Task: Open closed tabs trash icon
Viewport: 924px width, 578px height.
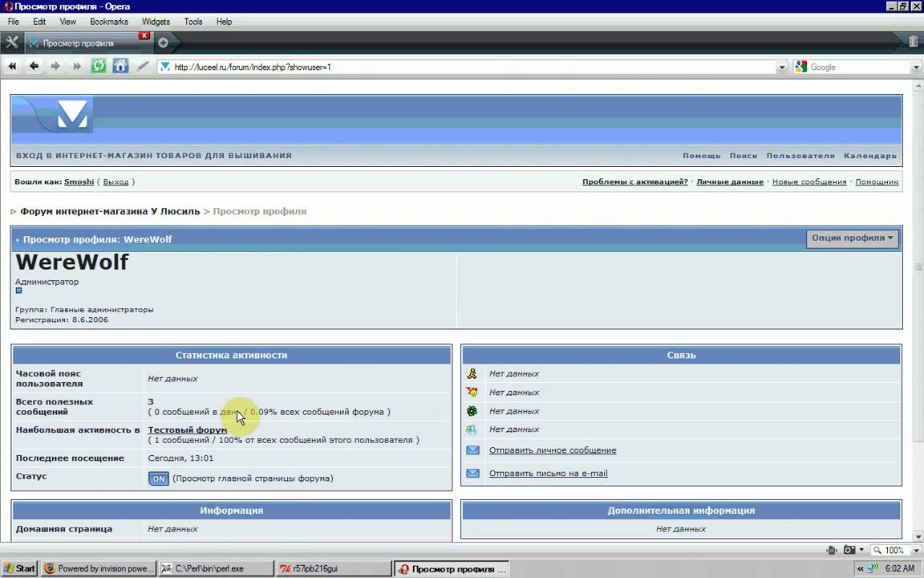Action: pyautogui.click(x=913, y=42)
